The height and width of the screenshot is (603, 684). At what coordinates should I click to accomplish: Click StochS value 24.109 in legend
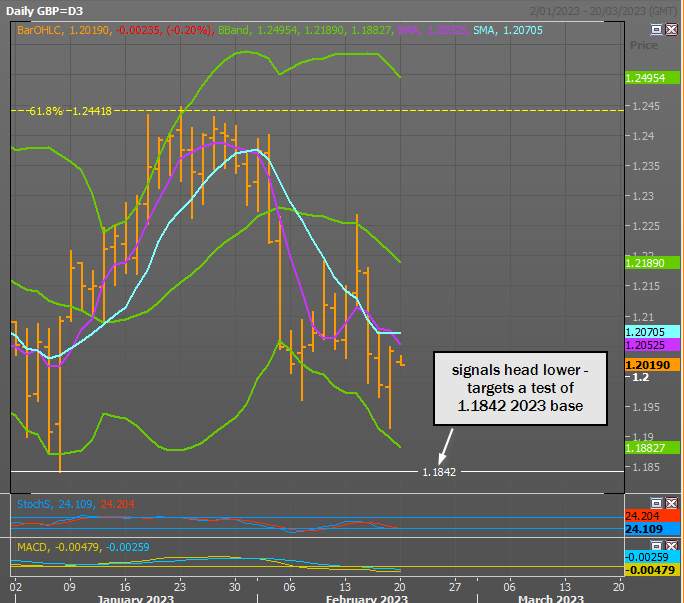click(x=75, y=504)
